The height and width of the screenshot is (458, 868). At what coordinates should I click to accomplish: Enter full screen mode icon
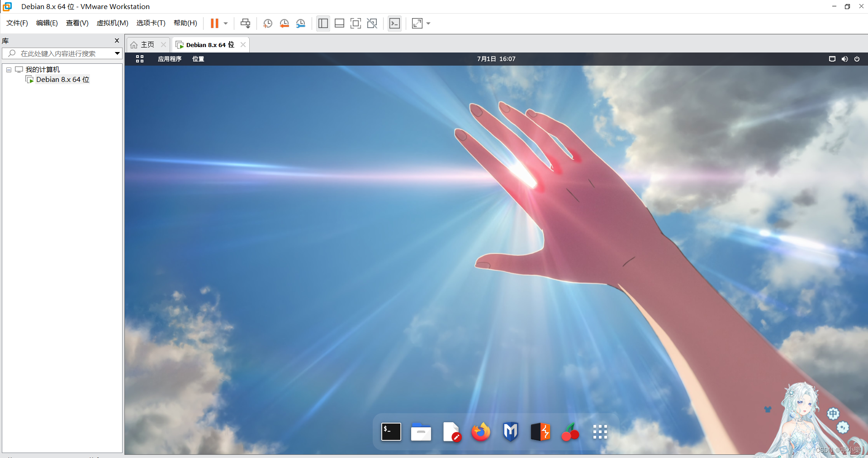[x=356, y=23]
